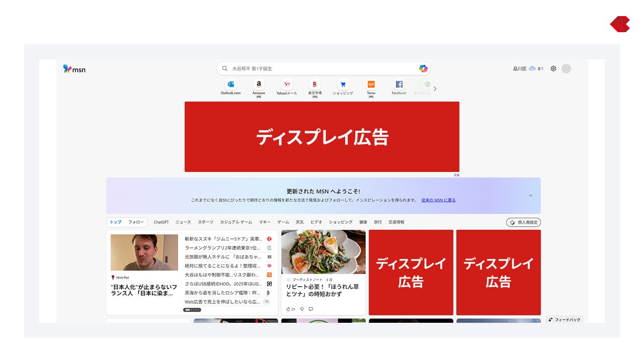Open comments on spinach recipe article
Screen dimensions: 644x362
(x=310, y=309)
